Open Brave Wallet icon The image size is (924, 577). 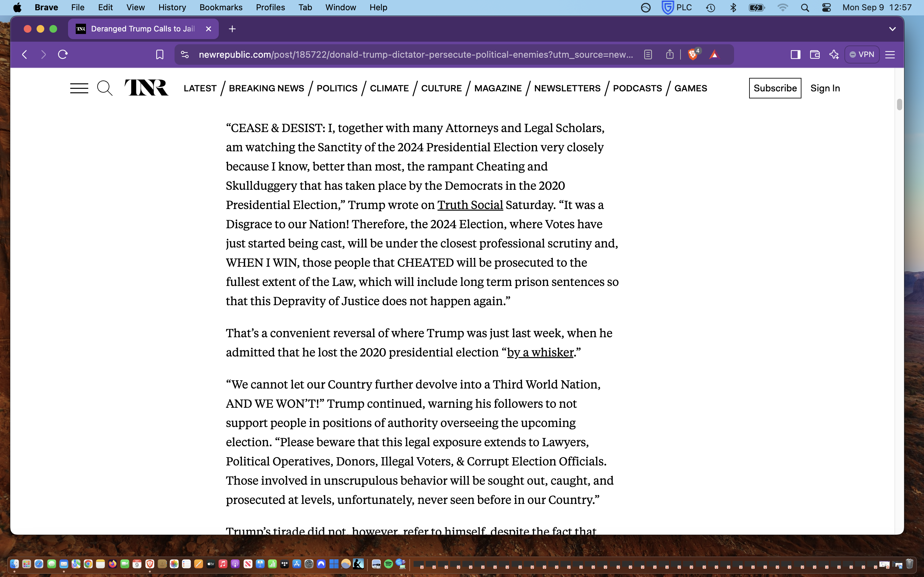tap(814, 54)
